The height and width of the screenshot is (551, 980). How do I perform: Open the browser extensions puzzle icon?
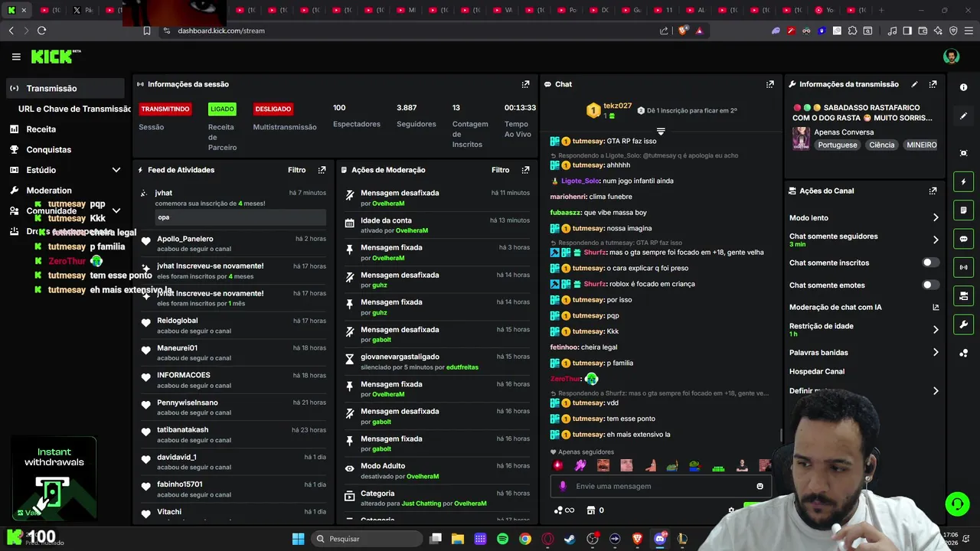coord(852,31)
